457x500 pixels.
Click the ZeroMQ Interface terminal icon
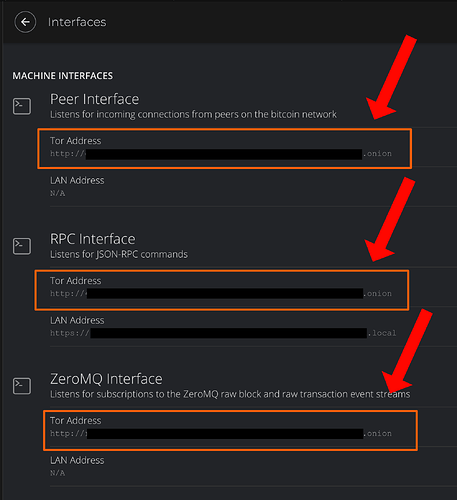(x=22, y=386)
